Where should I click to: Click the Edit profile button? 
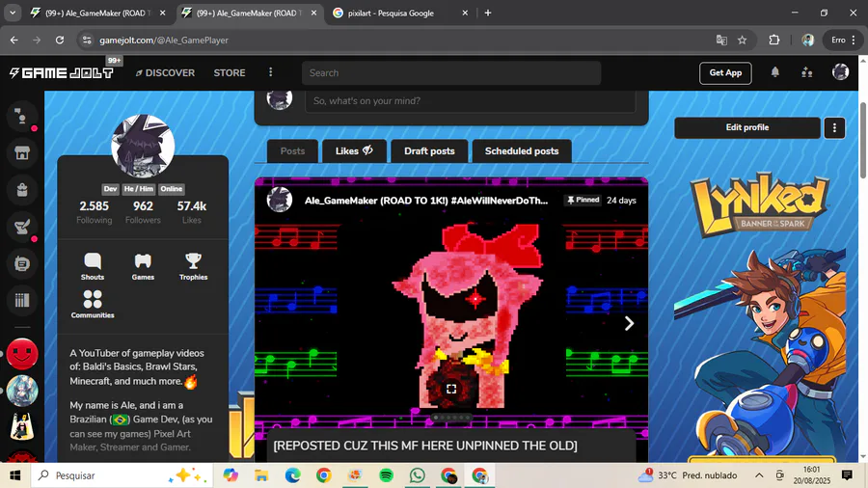pyautogui.click(x=747, y=128)
